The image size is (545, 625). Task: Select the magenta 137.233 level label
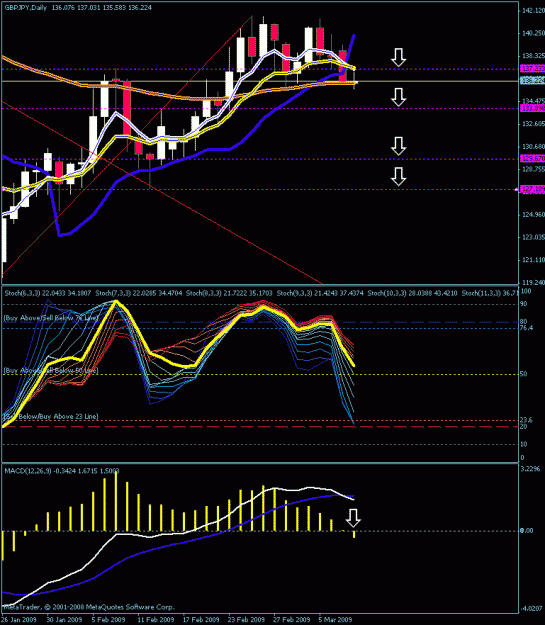pyautogui.click(x=533, y=69)
